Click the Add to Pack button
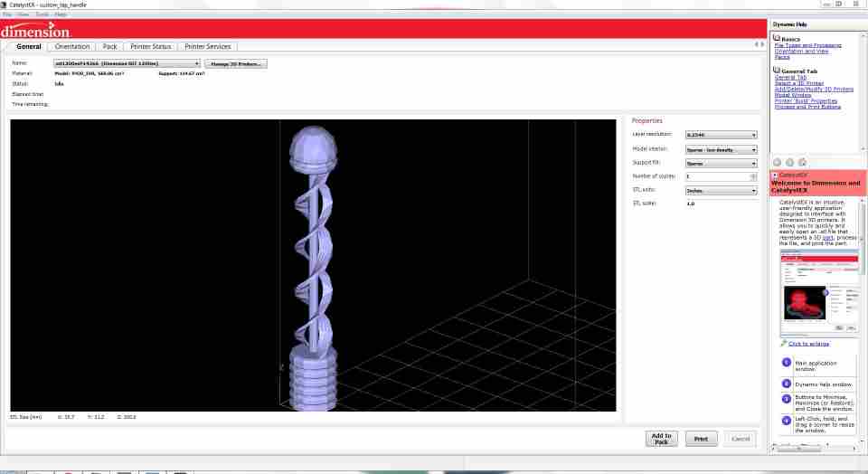Viewport: 868px width, 474px height. pyautogui.click(x=661, y=439)
